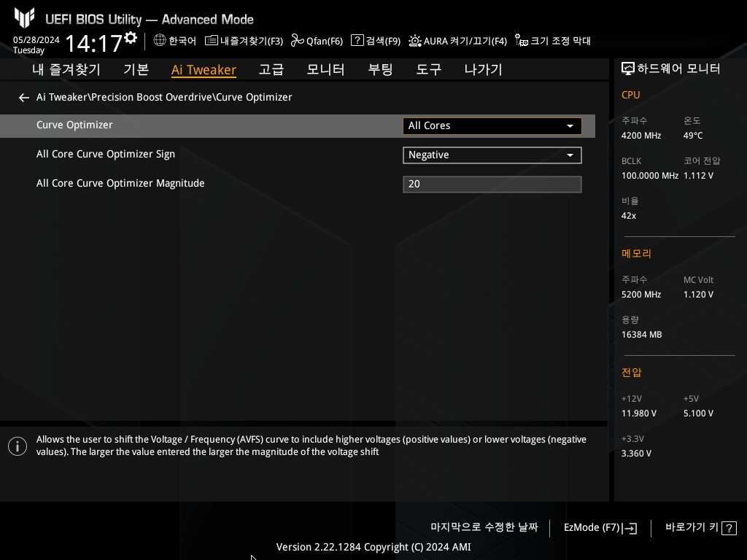The width and height of the screenshot is (747, 560).
Task: Open Qfan(F6) control
Action: tap(317, 41)
